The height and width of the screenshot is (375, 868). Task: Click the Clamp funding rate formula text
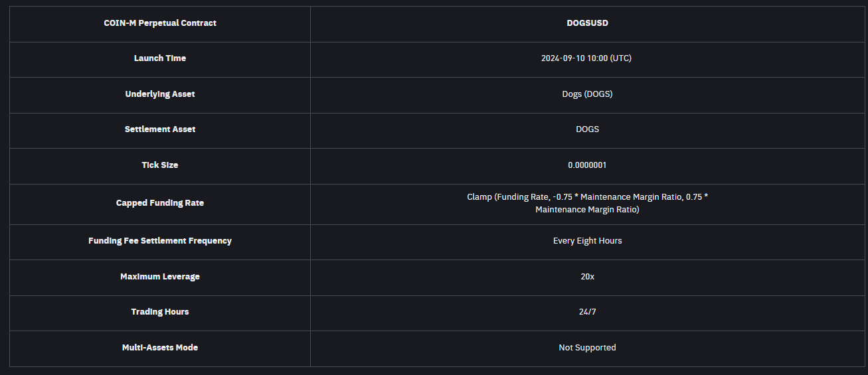(587, 203)
